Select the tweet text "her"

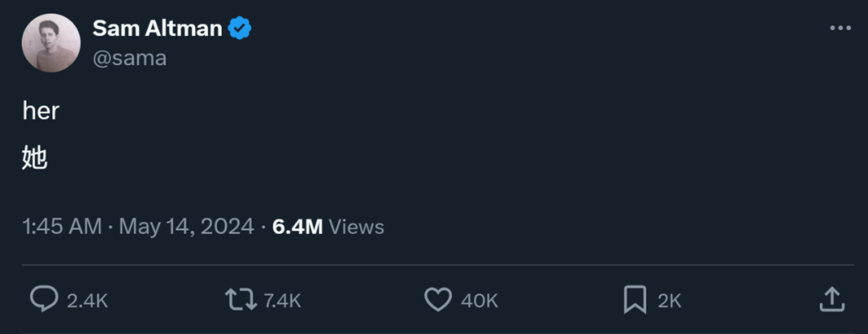pyautogui.click(x=41, y=112)
